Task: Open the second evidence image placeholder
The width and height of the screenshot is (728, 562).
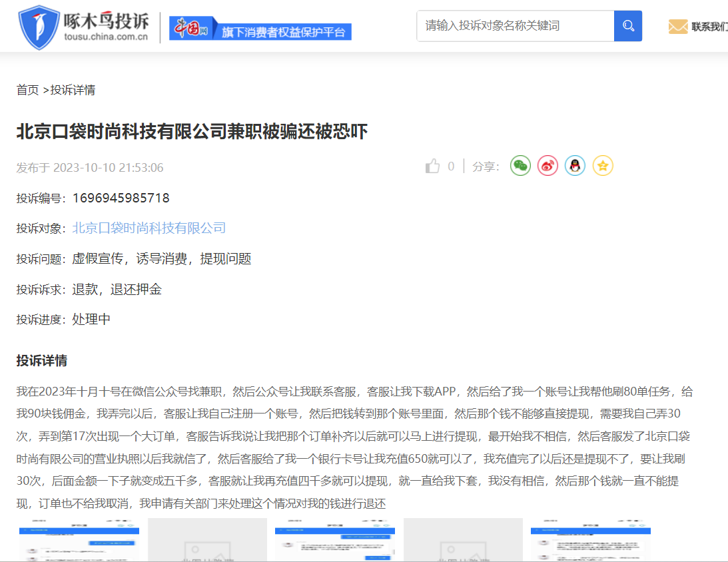Action: tap(207, 540)
